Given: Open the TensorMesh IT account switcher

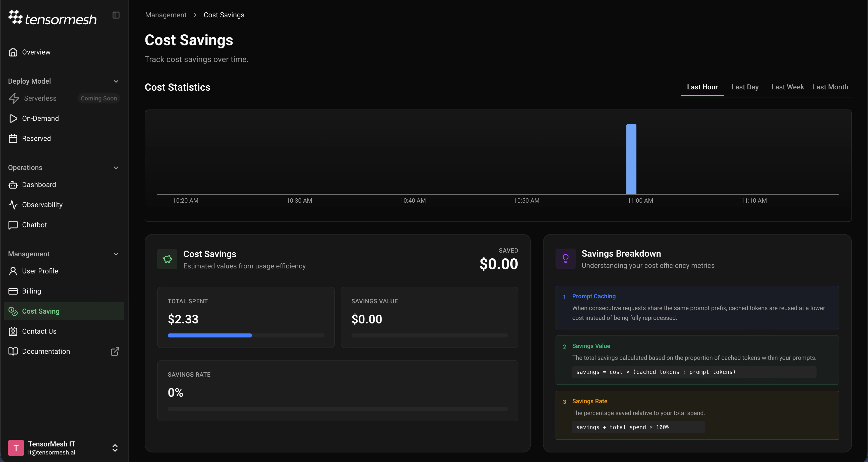Looking at the screenshot, I should click(115, 448).
